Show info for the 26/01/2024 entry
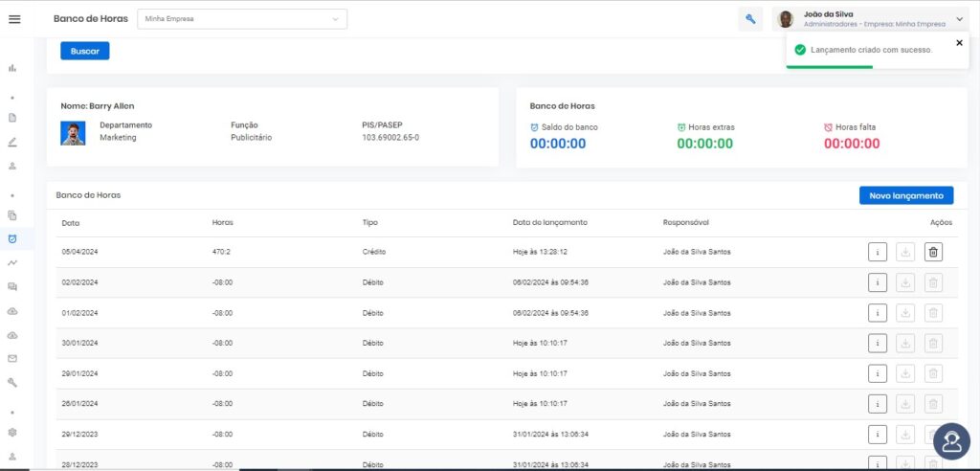980x471 pixels. click(878, 403)
